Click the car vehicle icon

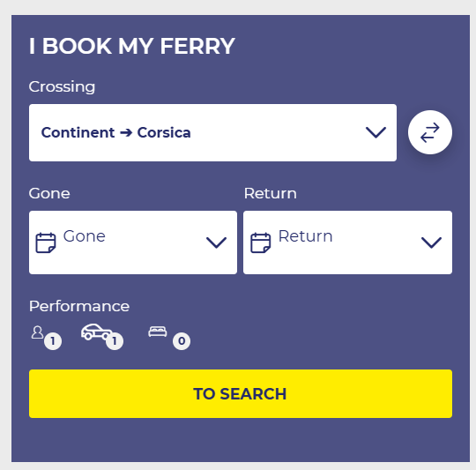point(96,332)
